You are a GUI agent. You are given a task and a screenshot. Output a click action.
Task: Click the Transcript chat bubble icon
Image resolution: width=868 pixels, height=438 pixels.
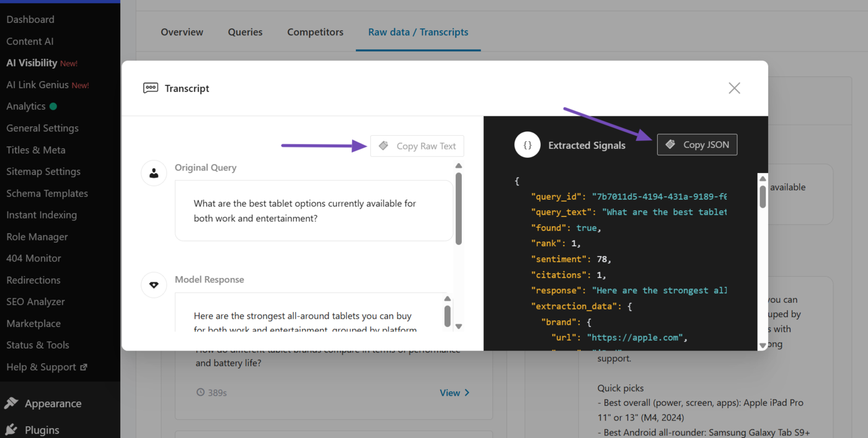(x=151, y=88)
